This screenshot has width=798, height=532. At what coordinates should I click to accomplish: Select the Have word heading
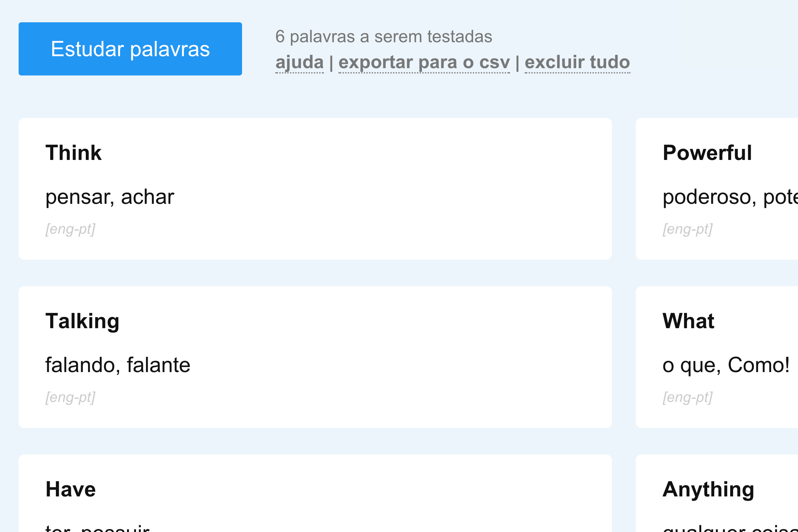click(70, 489)
